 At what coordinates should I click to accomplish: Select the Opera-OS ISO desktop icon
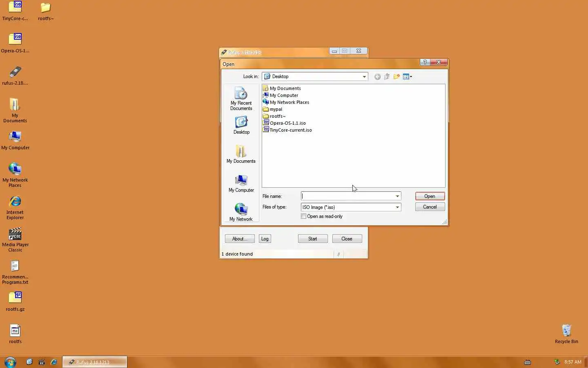coord(15,43)
